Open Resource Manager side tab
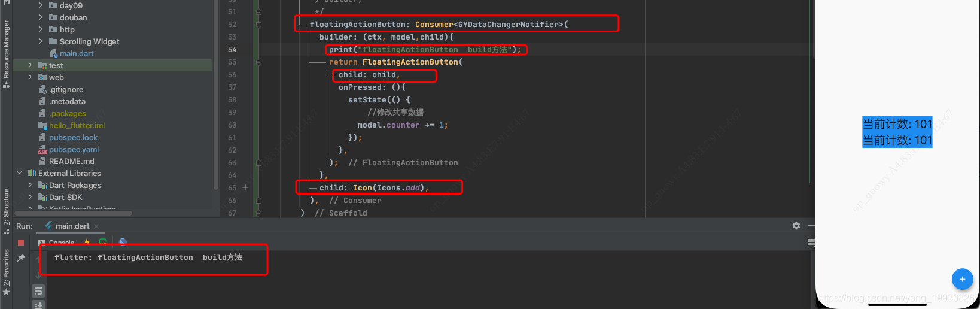980x309 pixels. point(6,53)
